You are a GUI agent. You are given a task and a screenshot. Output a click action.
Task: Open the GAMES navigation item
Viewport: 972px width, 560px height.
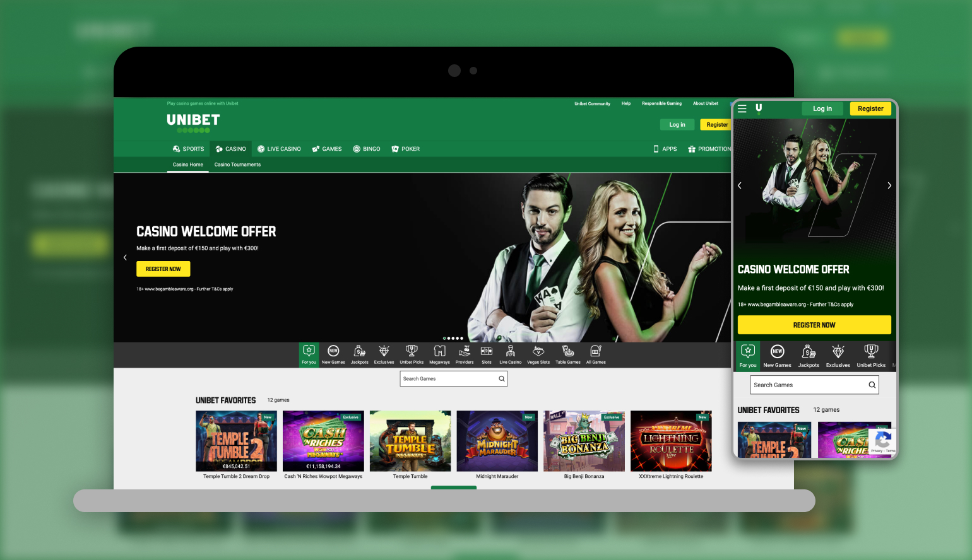pos(327,149)
